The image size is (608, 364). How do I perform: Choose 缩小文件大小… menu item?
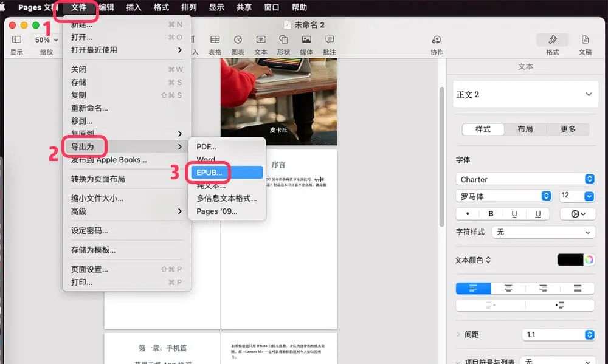click(x=126, y=199)
